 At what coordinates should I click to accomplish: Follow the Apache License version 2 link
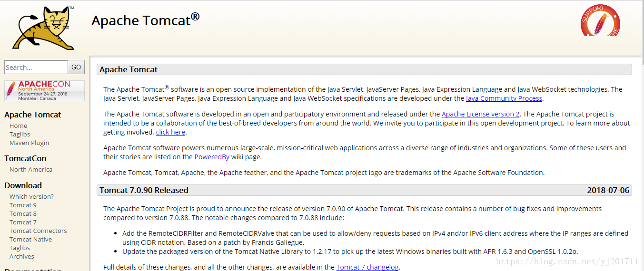point(481,114)
